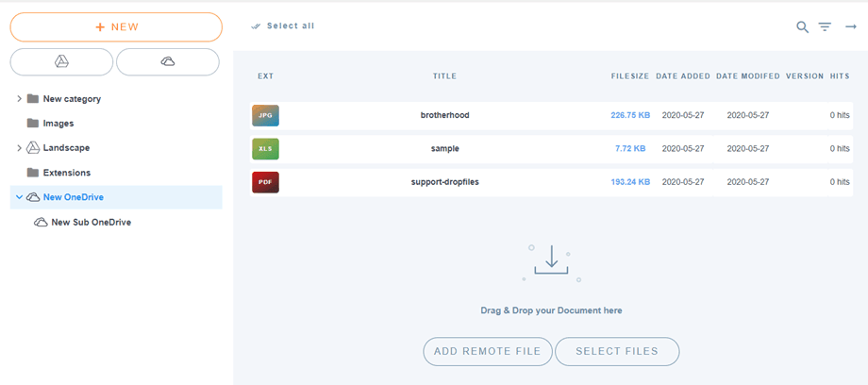Open the Images folder
The height and width of the screenshot is (385, 868).
tap(58, 124)
